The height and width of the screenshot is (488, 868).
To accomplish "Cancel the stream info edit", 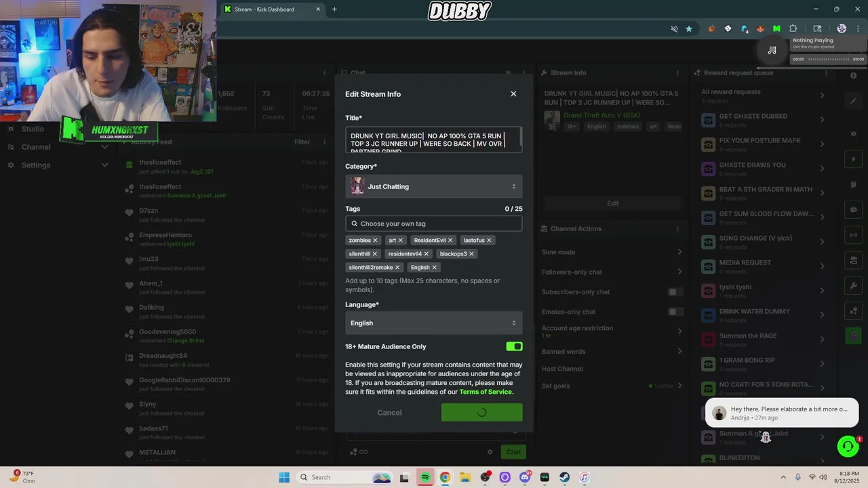I will pyautogui.click(x=389, y=412).
